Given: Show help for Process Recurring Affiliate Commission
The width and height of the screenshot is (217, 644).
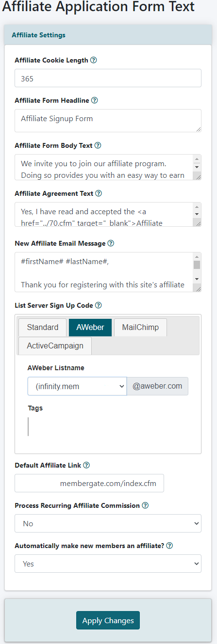Looking at the screenshot, I should tap(145, 505).
